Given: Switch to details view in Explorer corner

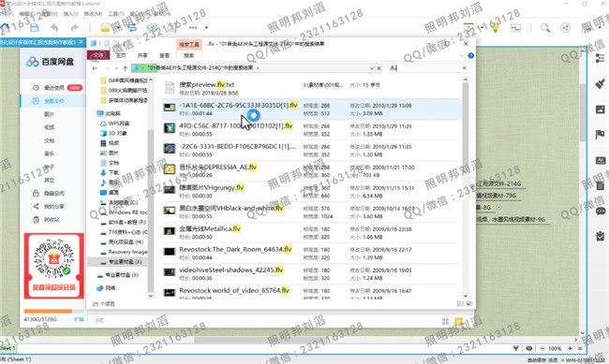Looking at the screenshot, I should click(461, 303).
